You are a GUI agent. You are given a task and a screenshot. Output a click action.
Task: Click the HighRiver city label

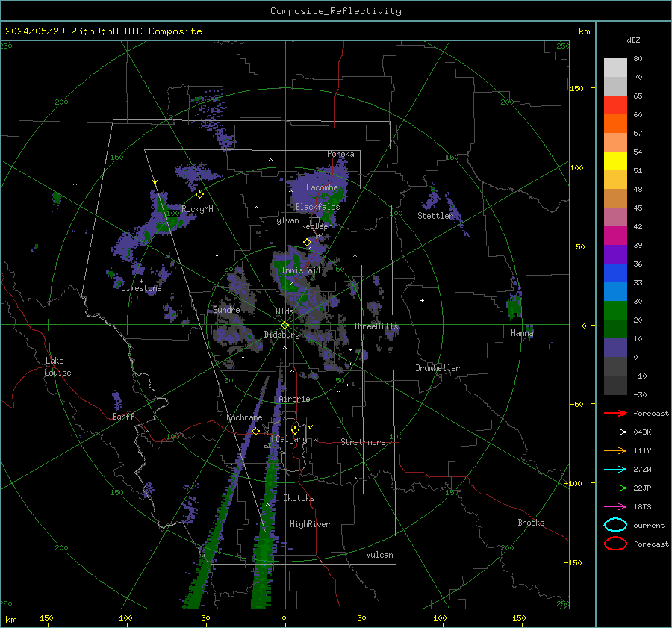[x=310, y=524]
